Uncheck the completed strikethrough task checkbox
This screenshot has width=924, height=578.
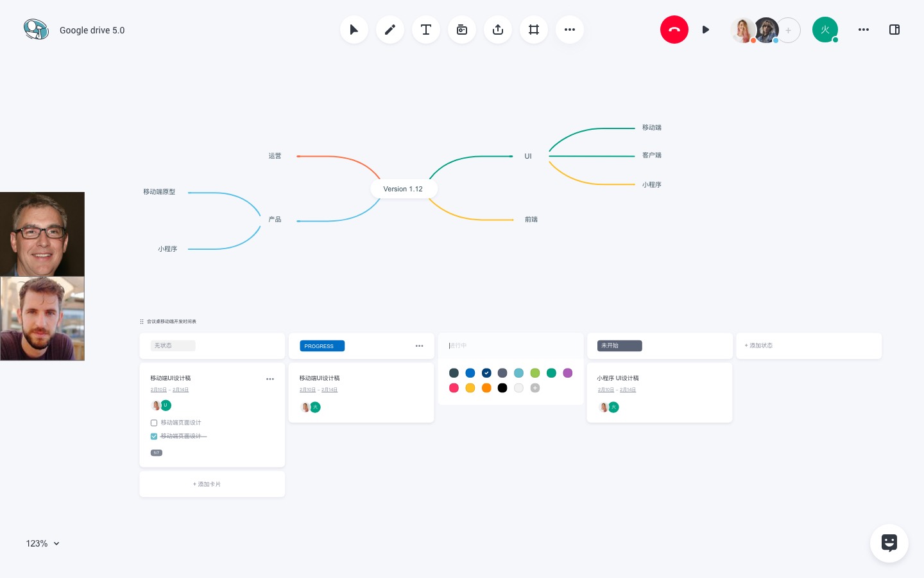pos(154,436)
